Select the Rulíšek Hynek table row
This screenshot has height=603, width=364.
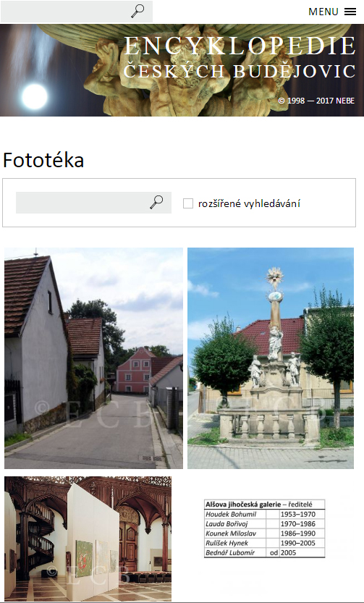[x=264, y=543]
